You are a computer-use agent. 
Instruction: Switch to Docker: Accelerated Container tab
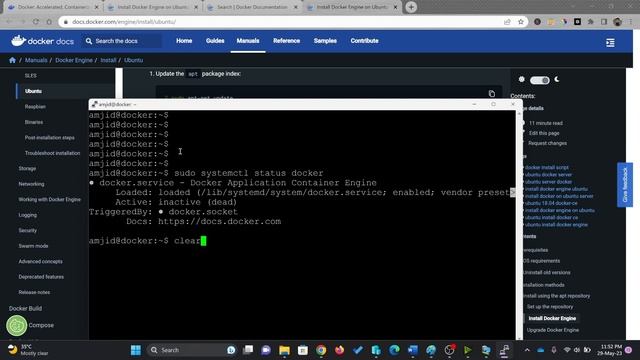(x=52, y=7)
